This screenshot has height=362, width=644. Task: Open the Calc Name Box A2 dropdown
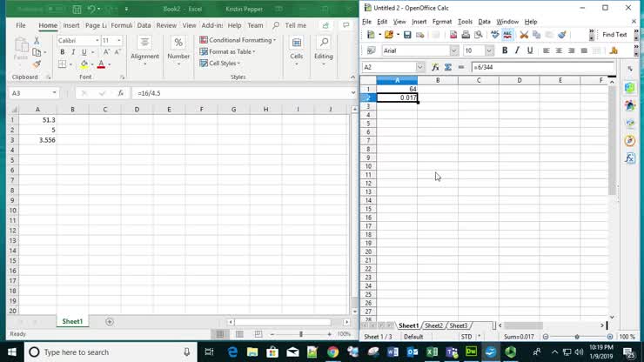tap(419, 67)
